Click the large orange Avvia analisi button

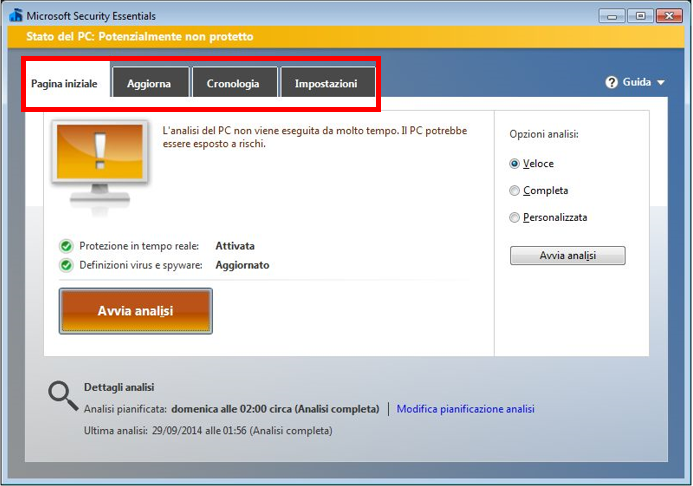(x=136, y=311)
